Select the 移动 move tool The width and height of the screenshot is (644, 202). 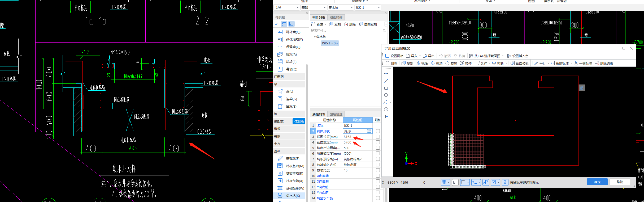tap(437, 63)
